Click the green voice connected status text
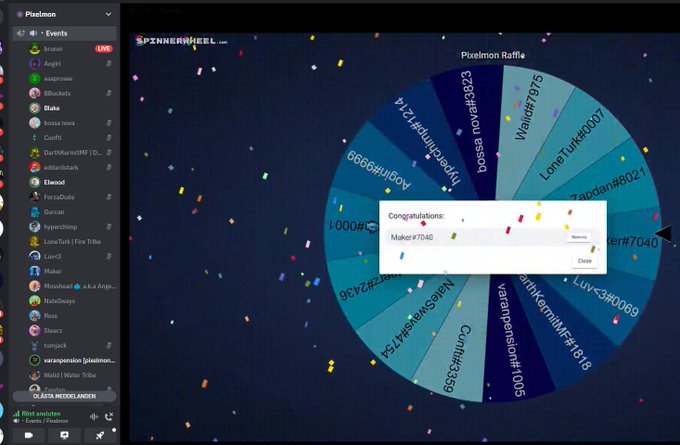The width and height of the screenshot is (680, 445). (x=41, y=414)
